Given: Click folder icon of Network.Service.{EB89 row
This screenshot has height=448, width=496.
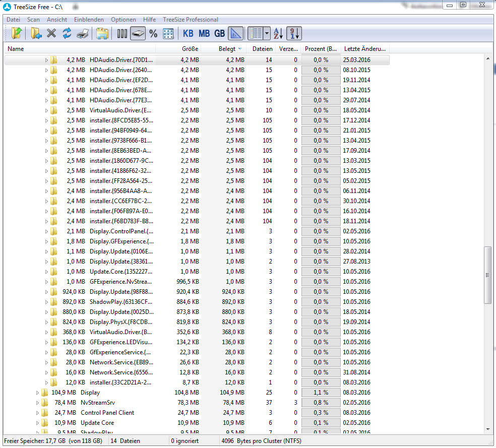Looking at the screenshot, I should coord(54,362).
